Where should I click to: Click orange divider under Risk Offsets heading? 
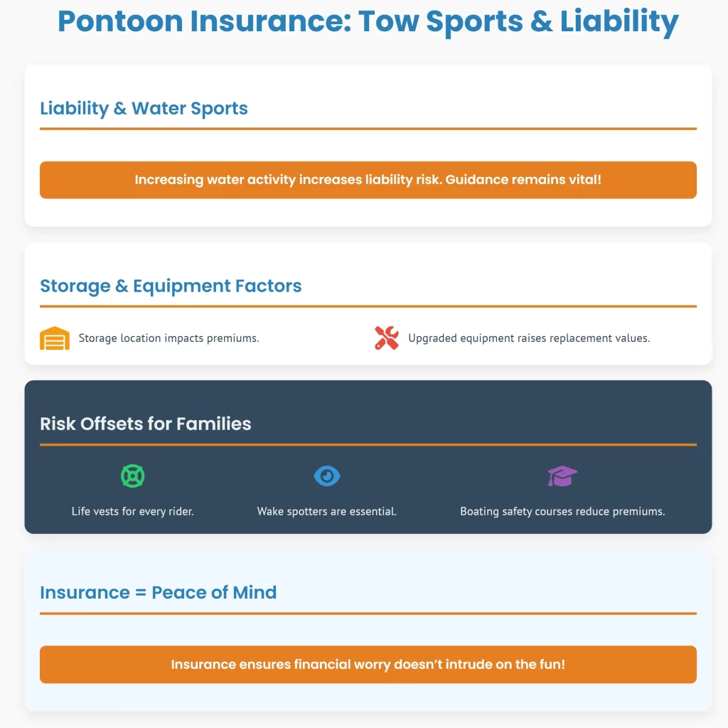368,444
